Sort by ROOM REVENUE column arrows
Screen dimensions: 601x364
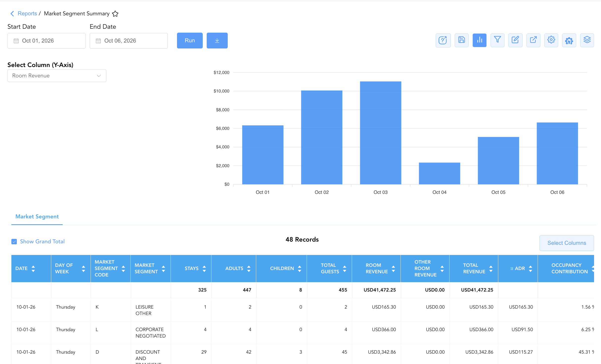pyautogui.click(x=393, y=269)
